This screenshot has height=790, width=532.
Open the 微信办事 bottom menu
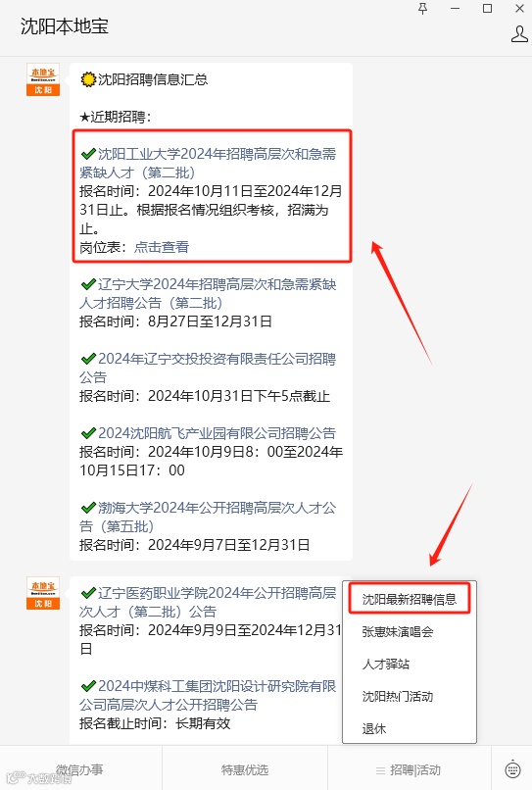80,769
